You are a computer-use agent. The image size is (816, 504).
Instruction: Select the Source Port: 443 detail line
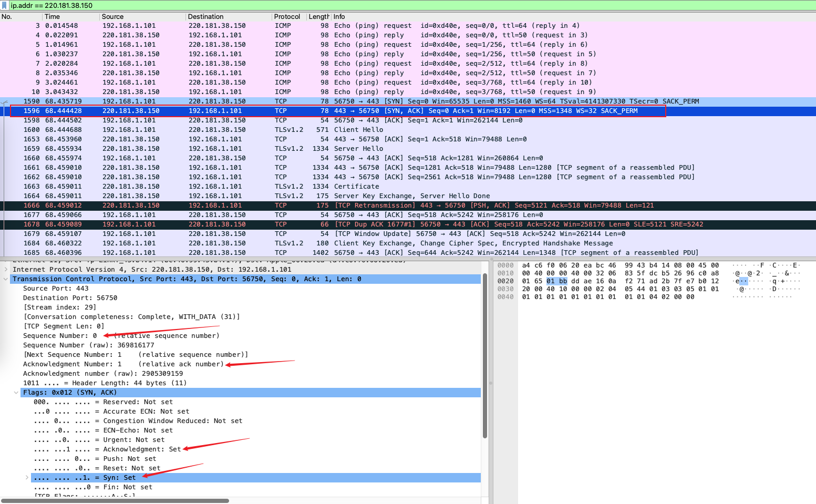56,289
